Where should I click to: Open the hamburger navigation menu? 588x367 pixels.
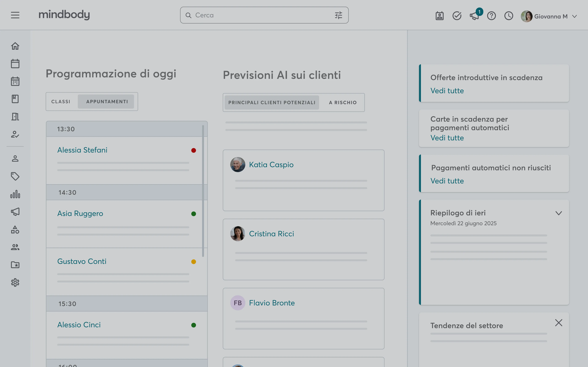click(15, 15)
